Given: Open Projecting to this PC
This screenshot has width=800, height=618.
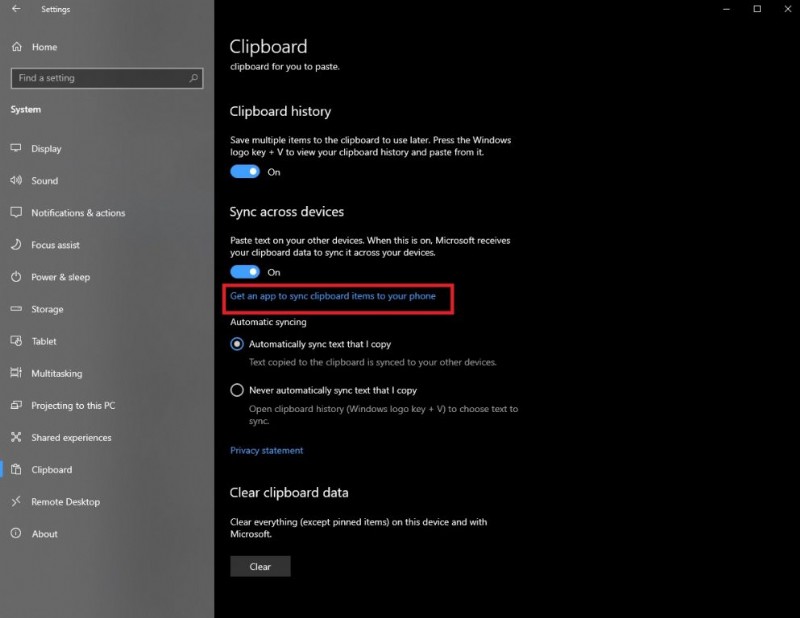Looking at the screenshot, I should 16,405.
